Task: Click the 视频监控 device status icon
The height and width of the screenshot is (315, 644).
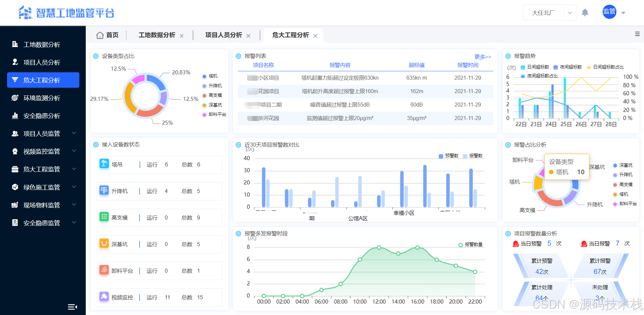Action: click(104, 297)
